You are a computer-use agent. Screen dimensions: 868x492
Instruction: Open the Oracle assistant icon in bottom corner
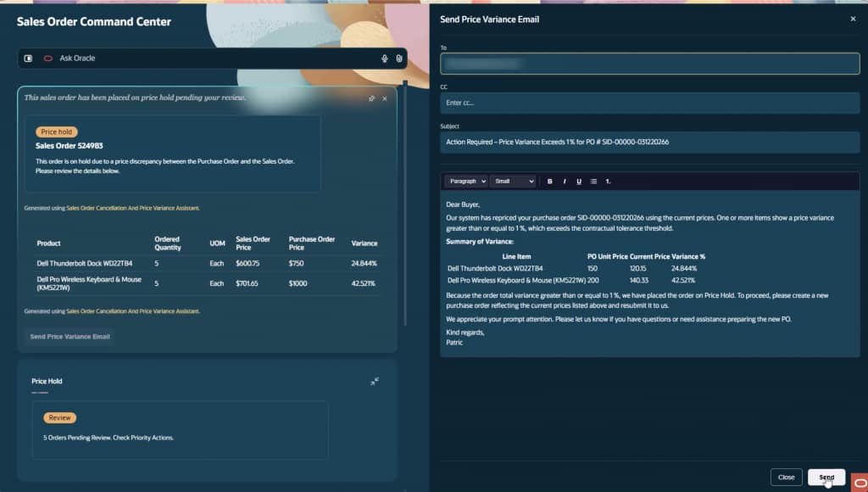tap(860, 483)
